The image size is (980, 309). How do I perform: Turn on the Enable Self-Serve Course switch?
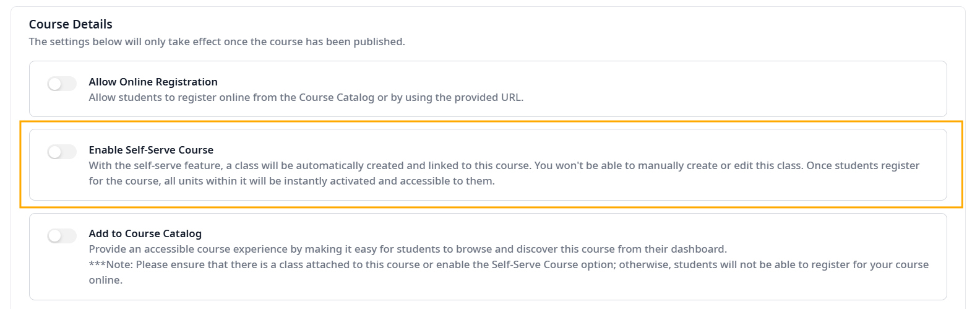click(62, 152)
